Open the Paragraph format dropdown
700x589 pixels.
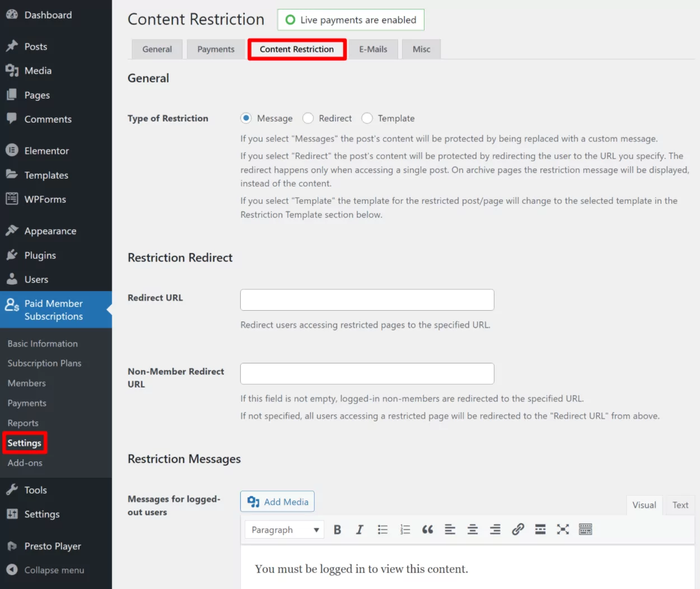284,530
